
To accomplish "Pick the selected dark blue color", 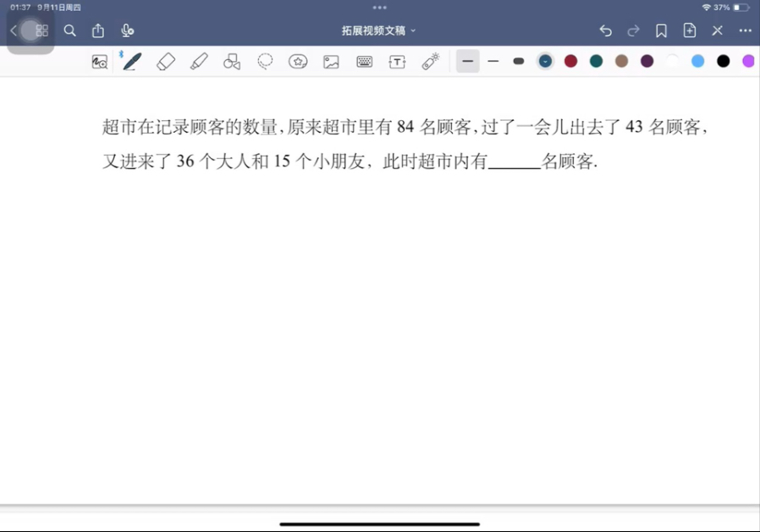I will [x=545, y=61].
